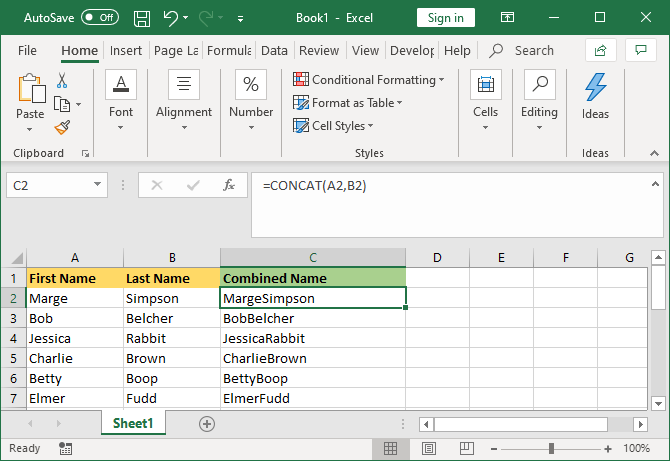Open the Name Box dropdown arrow
This screenshot has width=670, height=461.
[x=97, y=185]
